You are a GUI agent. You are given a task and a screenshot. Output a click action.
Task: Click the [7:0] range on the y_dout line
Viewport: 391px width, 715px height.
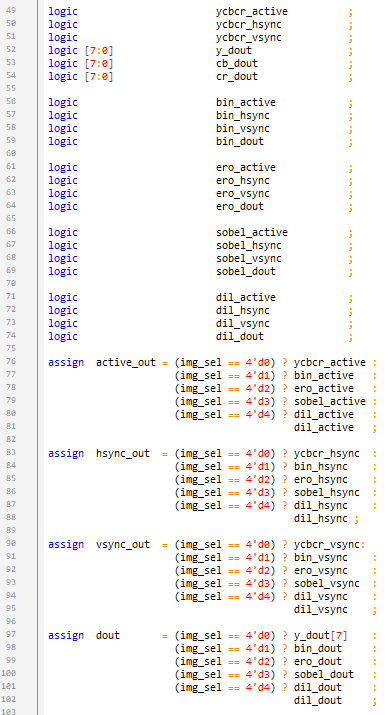point(99,50)
